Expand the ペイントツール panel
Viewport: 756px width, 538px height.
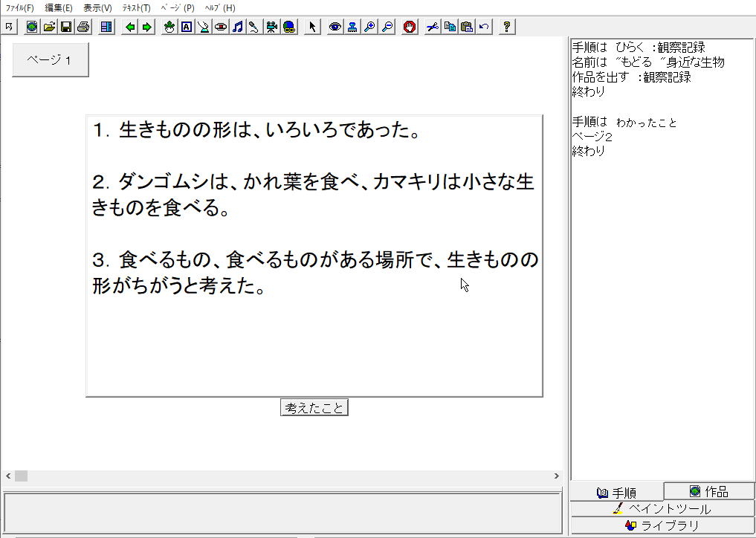(662, 509)
